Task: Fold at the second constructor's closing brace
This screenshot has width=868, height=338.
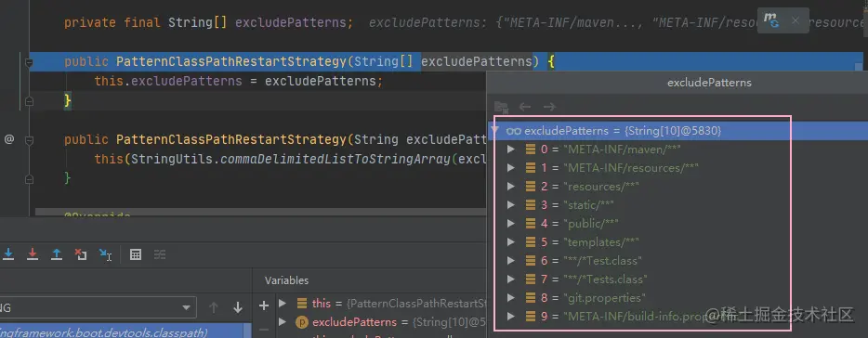Action: [x=29, y=178]
